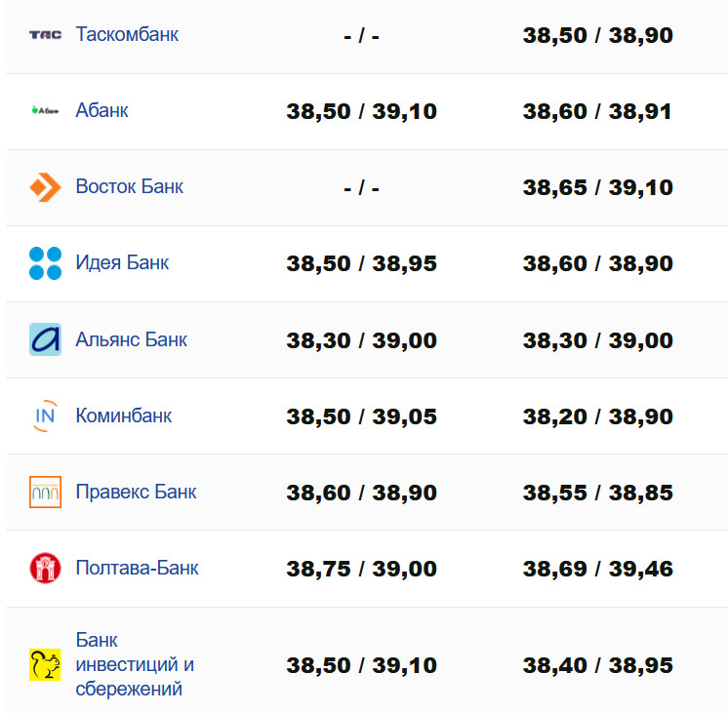Click the yellow squirrel bank logo
This screenshot has width=728, height=713.
(45, 665)
